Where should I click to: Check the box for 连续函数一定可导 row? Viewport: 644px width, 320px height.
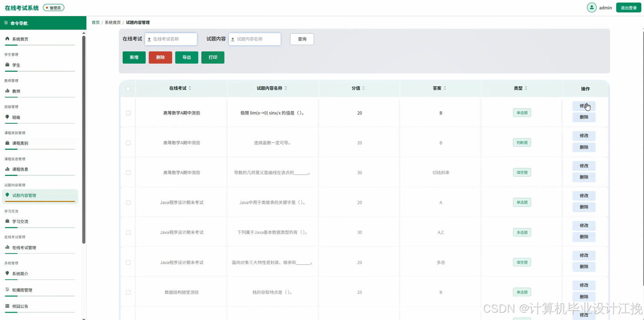[128, 143]
